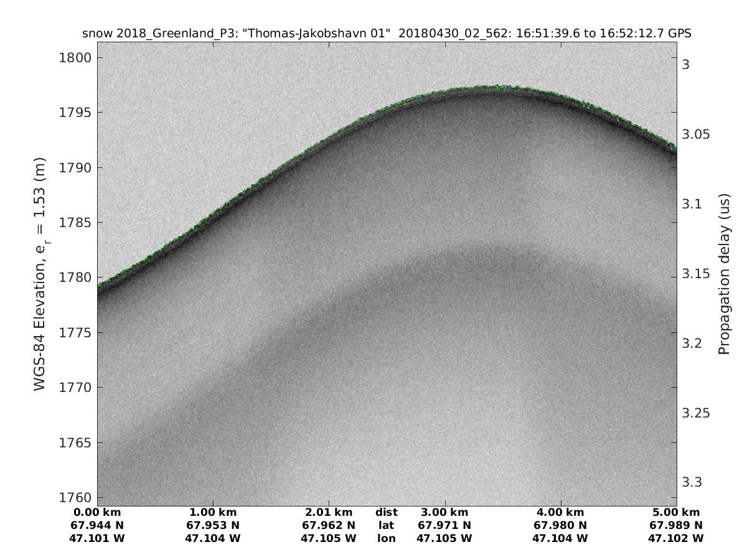747x560 pixels.
Task: Click the 67.971 N latitude label
Action: (444, 525)
